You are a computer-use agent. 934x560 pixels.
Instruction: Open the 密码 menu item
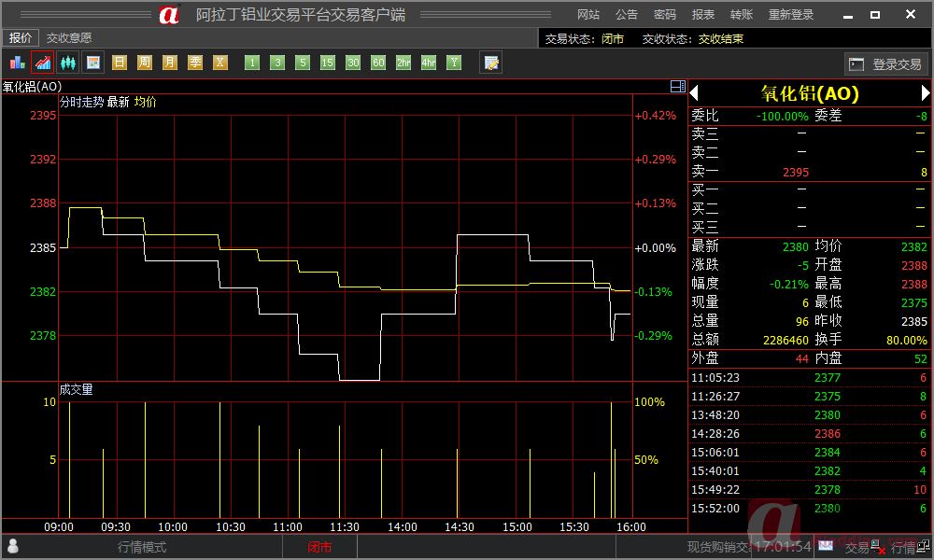(x=665, y=14)
